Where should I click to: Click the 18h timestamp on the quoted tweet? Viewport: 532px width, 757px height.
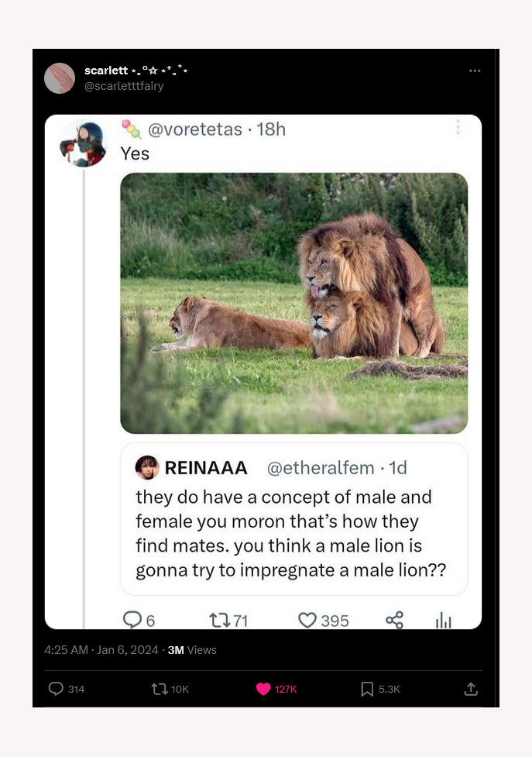[271, 129]
